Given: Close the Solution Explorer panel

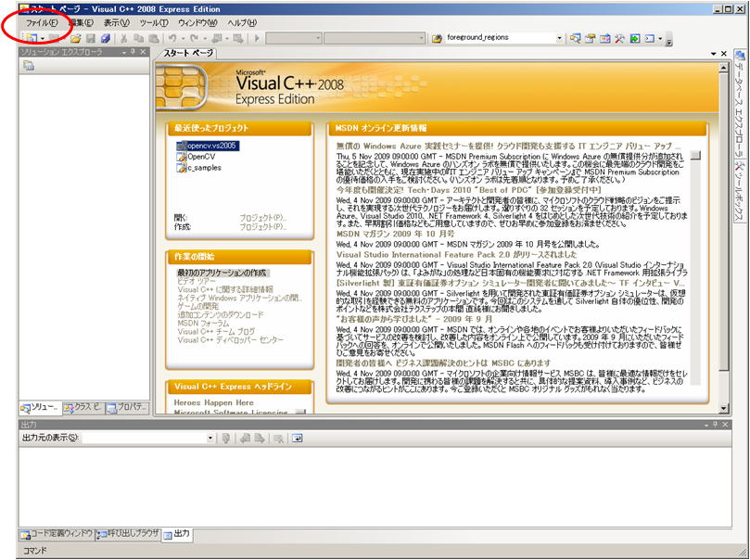Looking at the screenshot, I should tap(143, 52).
